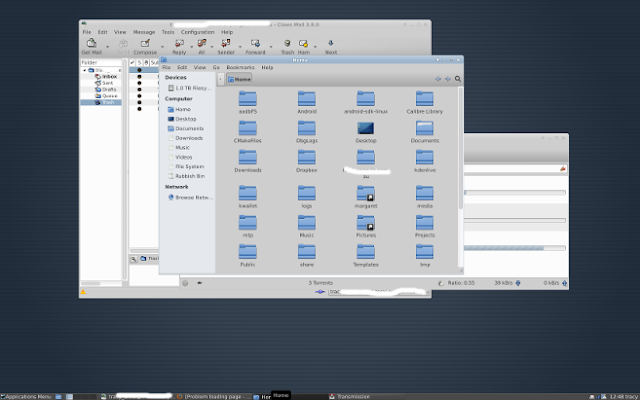The height and width of the screenshot is (400, 640).
Task: Select the android-sdk-linux folder
Action: pos(366,102)
